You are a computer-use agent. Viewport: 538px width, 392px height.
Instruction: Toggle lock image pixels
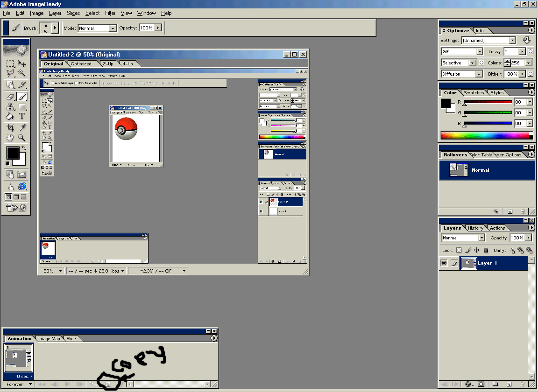click(467, 250)
